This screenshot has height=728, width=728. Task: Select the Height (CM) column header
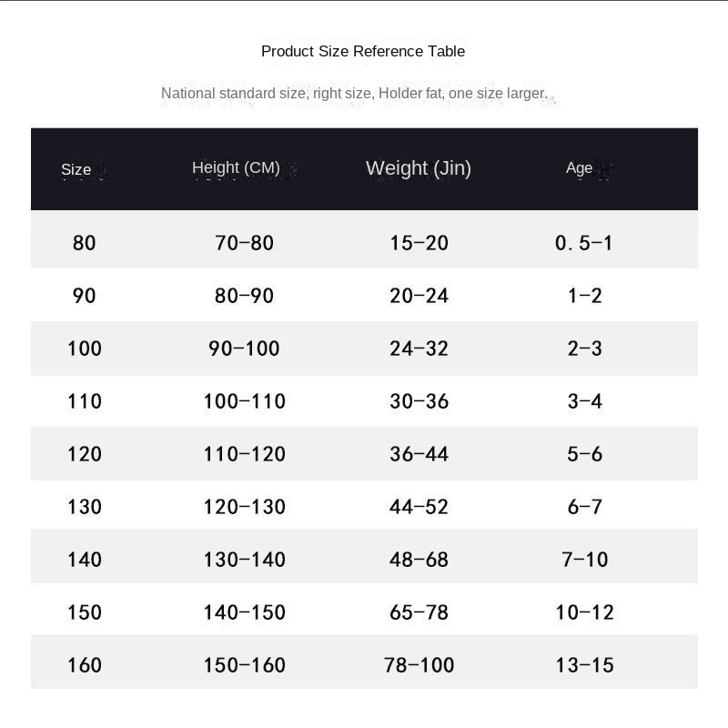click(x=236, y=167)
